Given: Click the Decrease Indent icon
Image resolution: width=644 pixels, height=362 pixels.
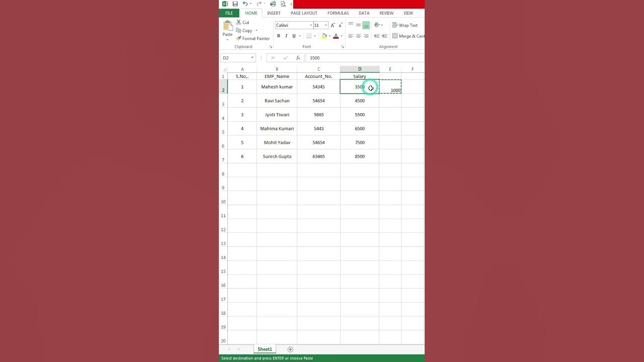Looking at the screenshot, I should click(376, 36).
